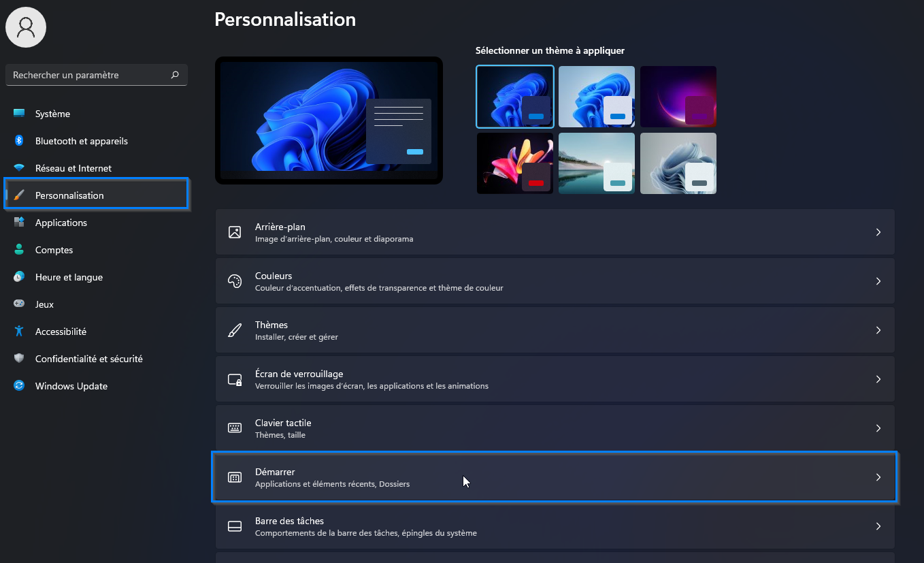
Task: Open Couleurs via its chevron arrow
Action: (x=878, y=281)
